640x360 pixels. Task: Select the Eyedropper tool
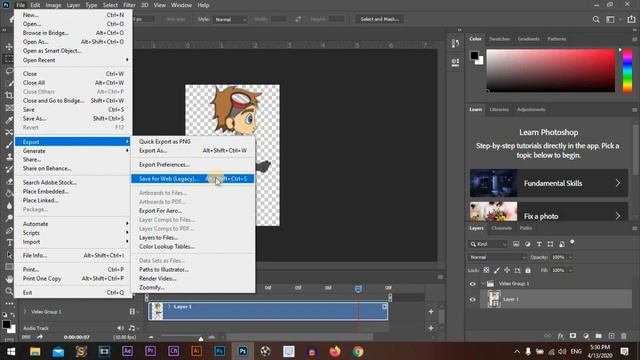9,120
